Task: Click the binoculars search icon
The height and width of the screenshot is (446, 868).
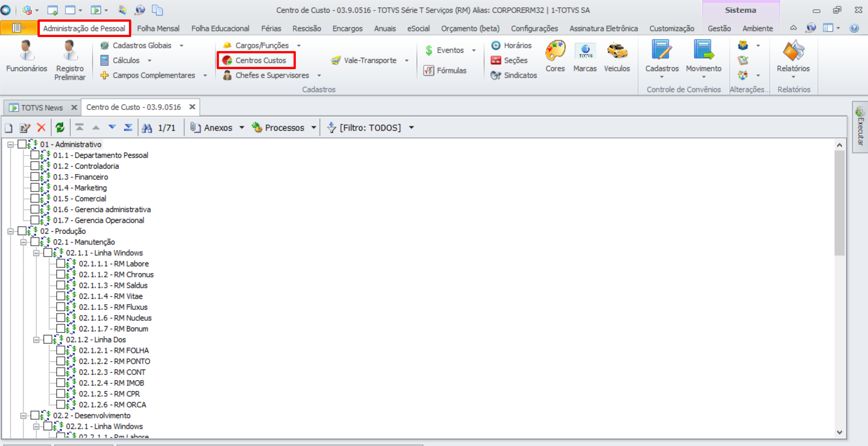Action: pyautogui.click(x=147, y=128)
